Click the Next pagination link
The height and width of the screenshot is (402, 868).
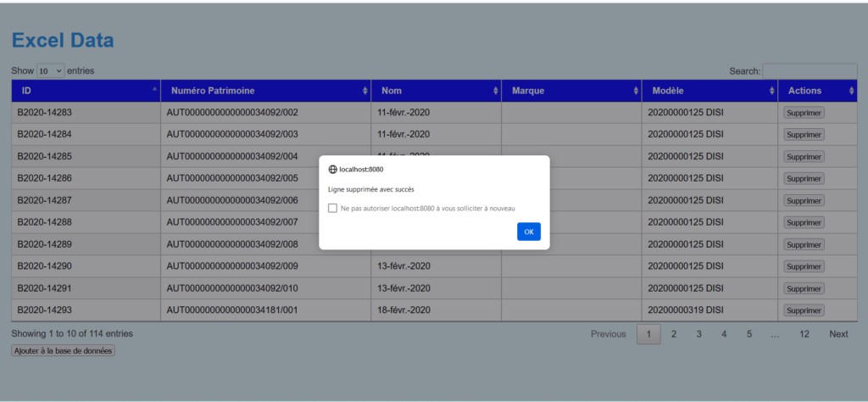click(838, 334)
